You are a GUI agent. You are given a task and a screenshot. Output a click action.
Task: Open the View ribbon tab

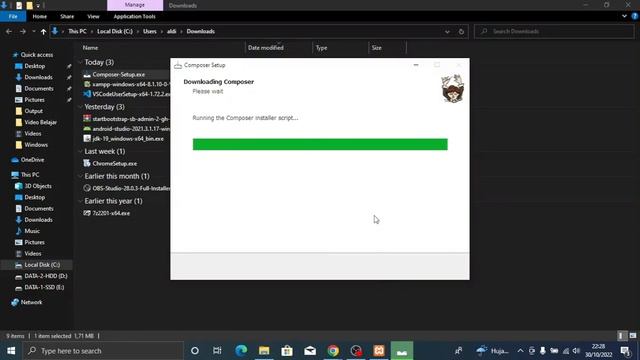pos(93,16)
